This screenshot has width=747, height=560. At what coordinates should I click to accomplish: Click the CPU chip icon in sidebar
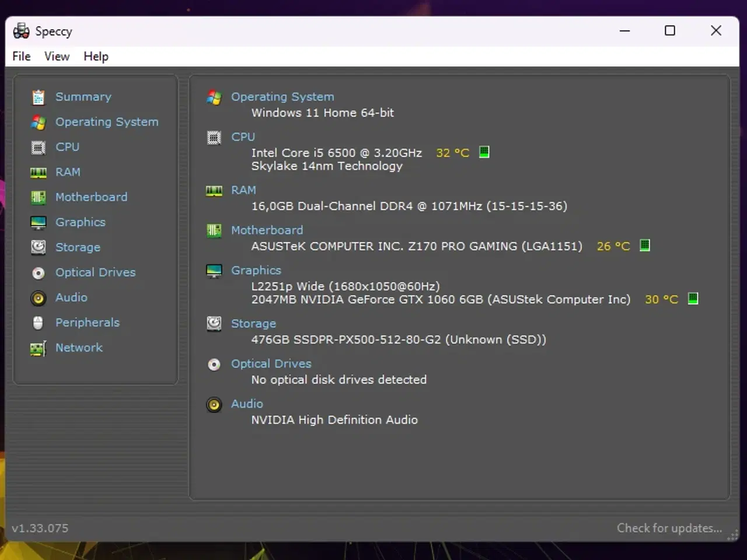point(39,147)
